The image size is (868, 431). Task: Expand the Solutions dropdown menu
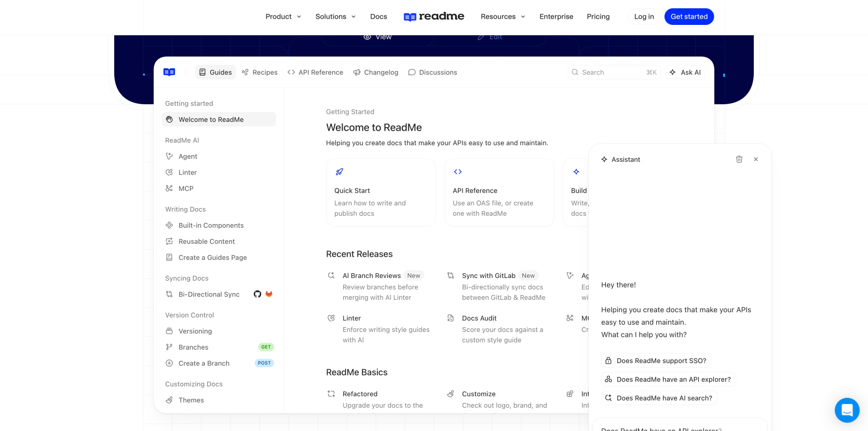click(336, 17)
